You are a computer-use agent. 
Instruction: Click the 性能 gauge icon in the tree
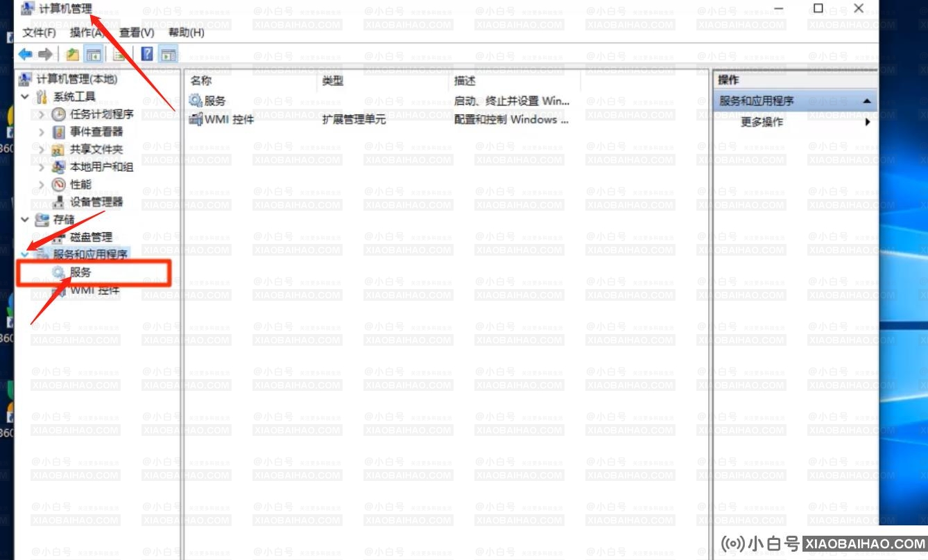point(59,184)
